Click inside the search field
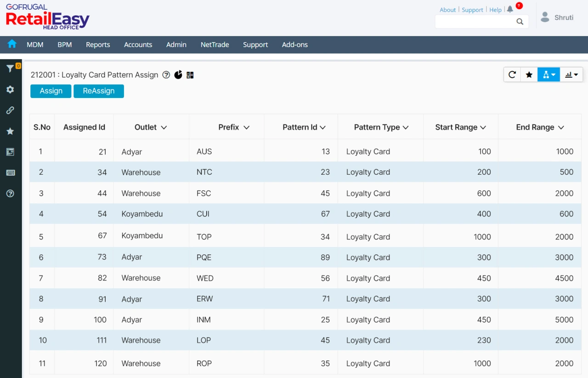Image resolution: width=588 pixels, height=378 pixels. pos(478,22)
